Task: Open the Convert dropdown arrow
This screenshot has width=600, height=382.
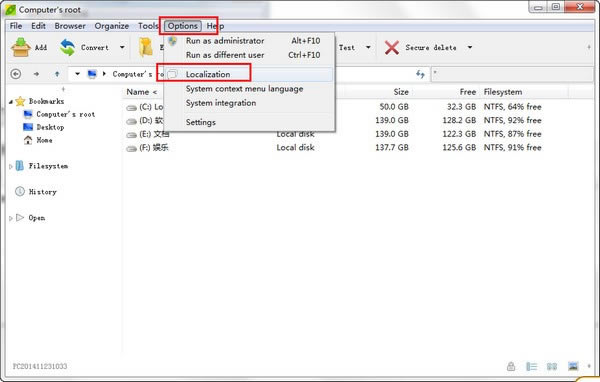Action: [122, 47]
